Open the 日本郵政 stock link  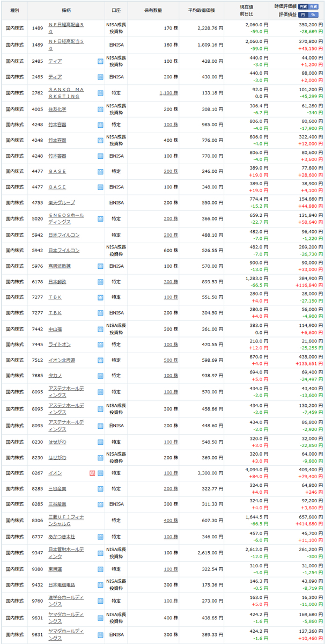tap(57, 281)
